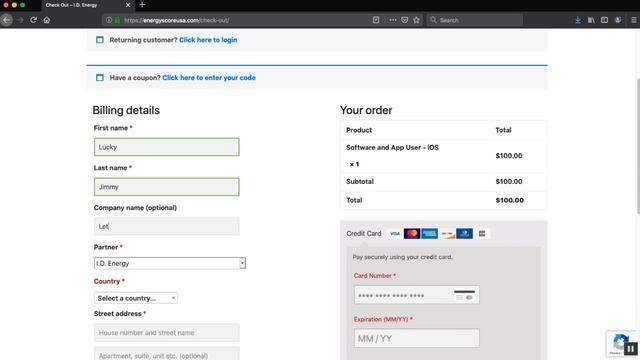Image resolution: width=640 pixels, height=360 pixels.
Task: Close the Check Out tab
Action: click(128, 5)
